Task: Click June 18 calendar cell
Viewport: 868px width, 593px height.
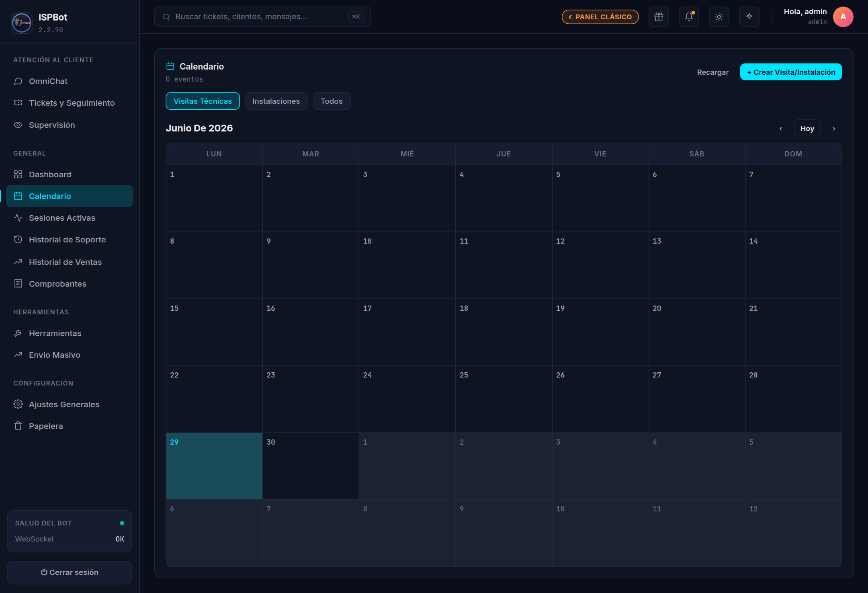Action: [x=504, y=332]
